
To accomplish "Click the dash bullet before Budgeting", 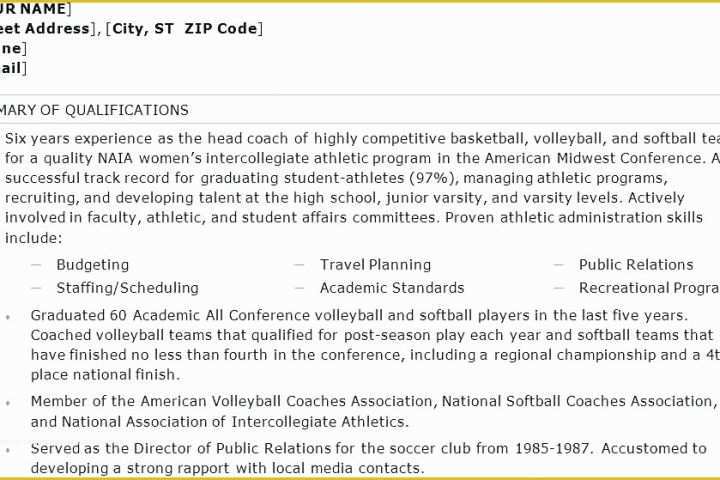I will pyautogui.click(x=36, y=265).
